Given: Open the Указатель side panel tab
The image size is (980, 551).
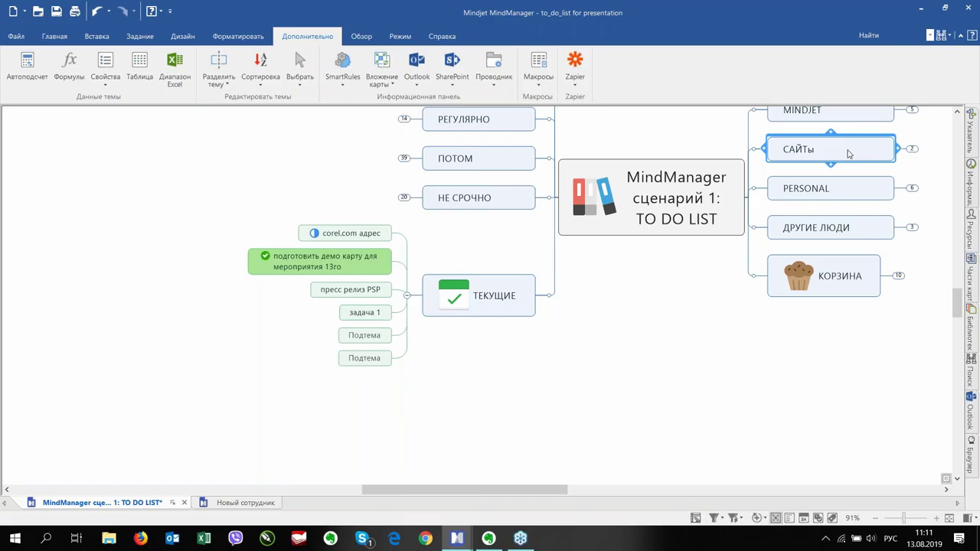Looking at the screenshot, I should tap(972, 131).
